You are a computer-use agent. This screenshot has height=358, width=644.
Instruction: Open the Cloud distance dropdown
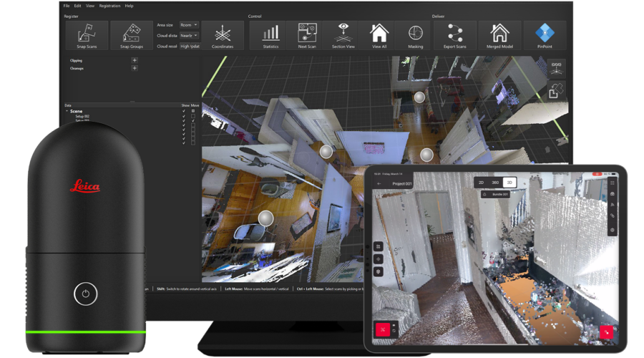(x=190, y=35)
